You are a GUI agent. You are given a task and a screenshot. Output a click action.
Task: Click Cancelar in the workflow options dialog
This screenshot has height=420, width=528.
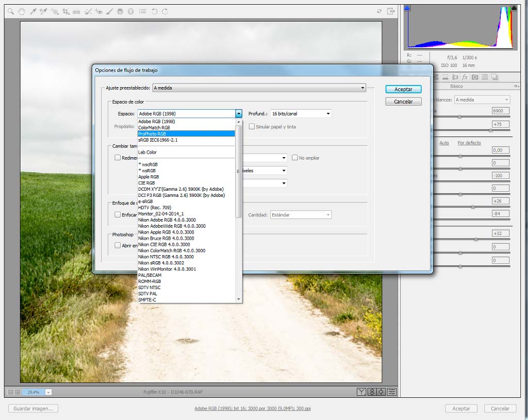point(403,102)
